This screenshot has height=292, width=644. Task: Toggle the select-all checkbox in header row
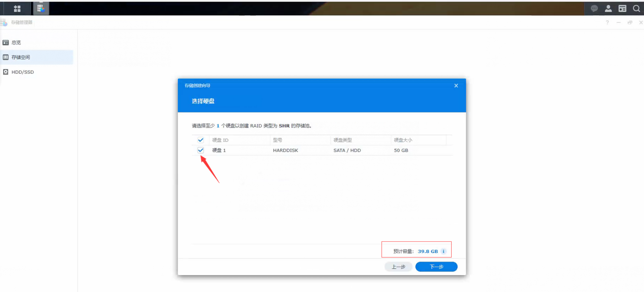[201, 140]
